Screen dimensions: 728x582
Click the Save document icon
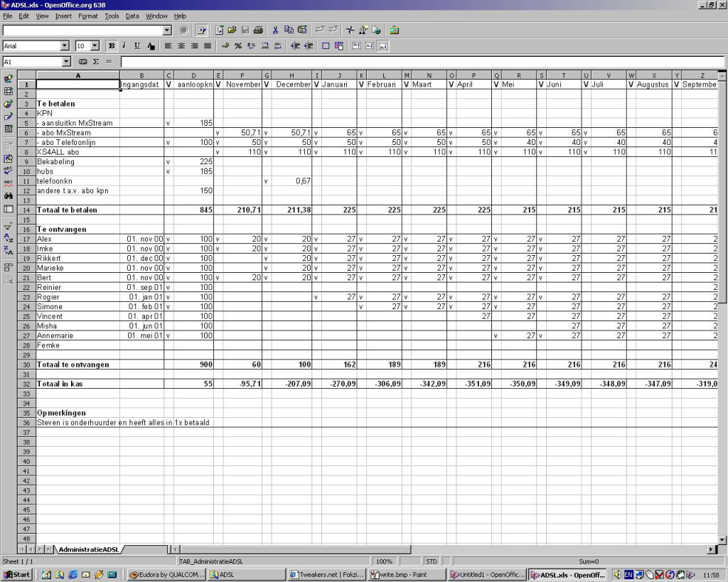tap(245, 31)
